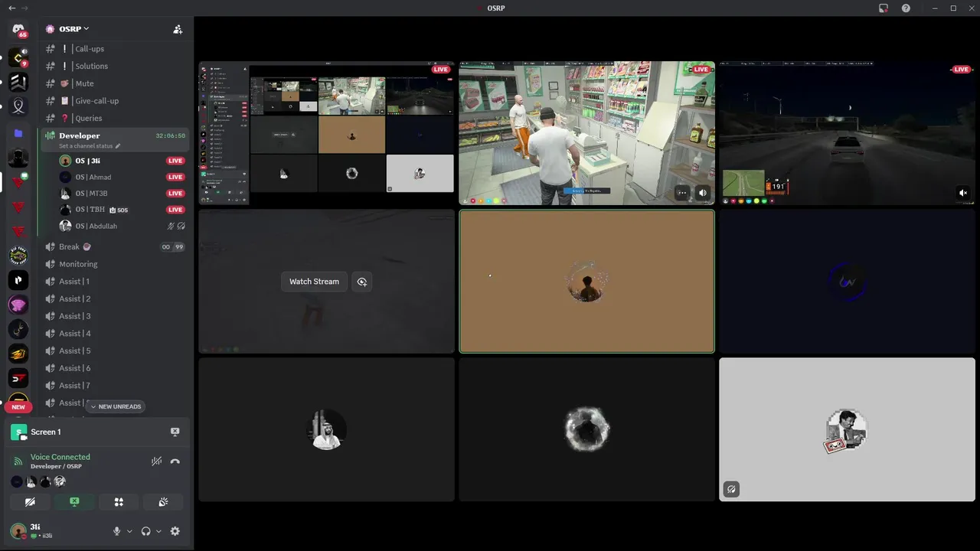The image size is (980, 551).
Task: Open more options on store stream tile
Action: coord(681,193)
